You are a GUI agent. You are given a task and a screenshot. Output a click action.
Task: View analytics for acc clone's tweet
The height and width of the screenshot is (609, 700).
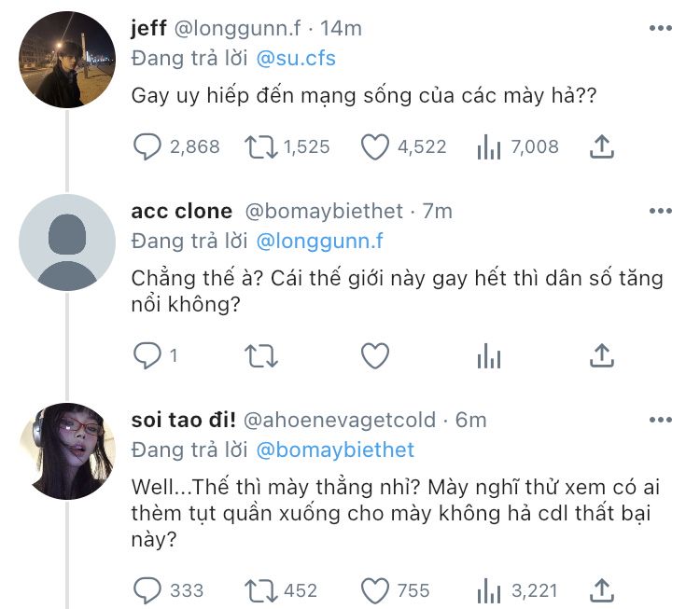tap(489, 355)
